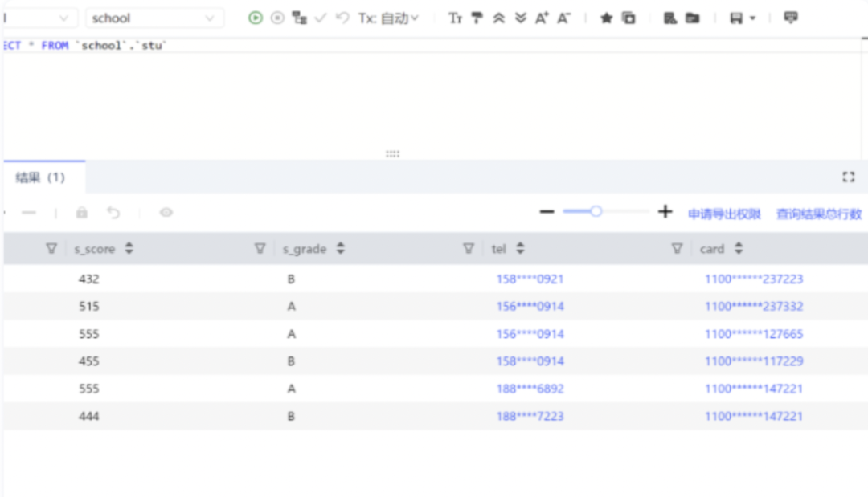This screenshot has width=868, height=497.
Task: Open the folder icon in toolbar
Action: (693, 18)
